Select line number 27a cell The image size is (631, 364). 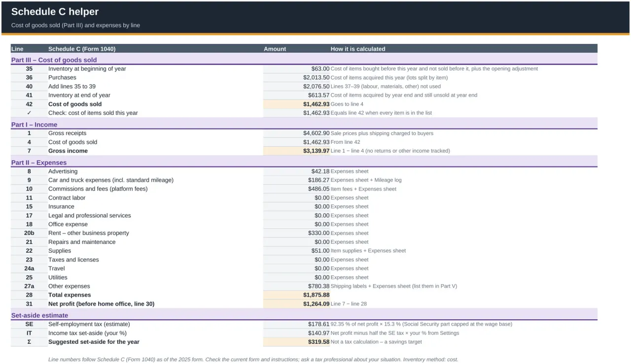[29, 287]
